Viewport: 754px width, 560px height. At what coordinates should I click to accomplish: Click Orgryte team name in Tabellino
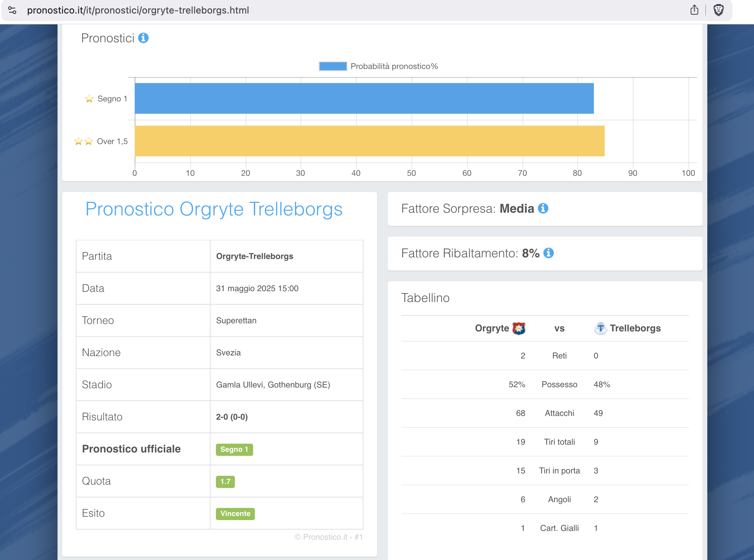point(492,328)
